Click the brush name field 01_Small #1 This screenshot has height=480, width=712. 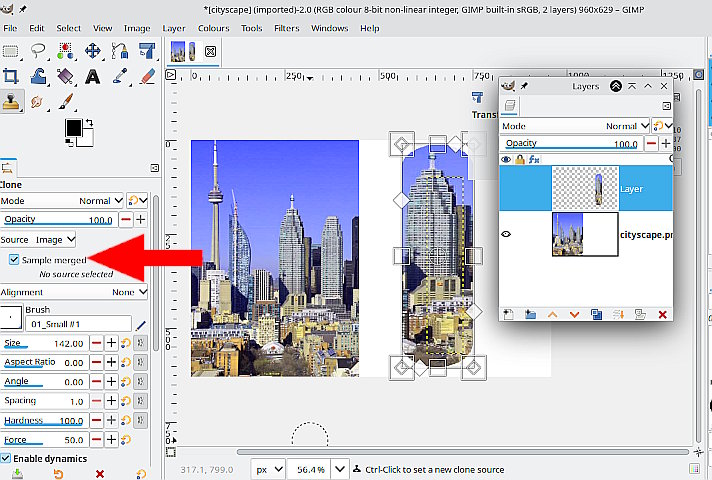coord(80,324)
